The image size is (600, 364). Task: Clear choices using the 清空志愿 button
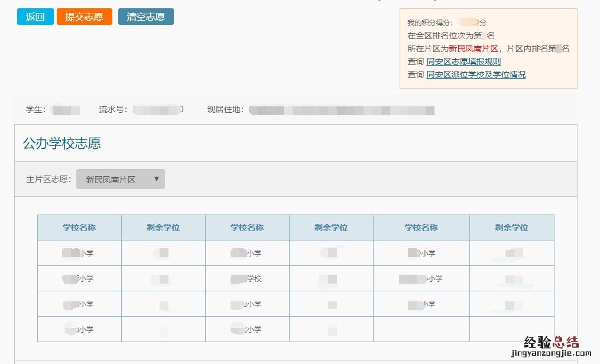pyautogui.click(x=145, y=17)
